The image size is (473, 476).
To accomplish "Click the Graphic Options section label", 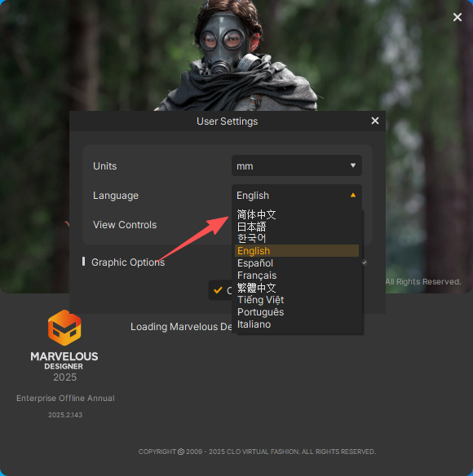I will [128, 262].
